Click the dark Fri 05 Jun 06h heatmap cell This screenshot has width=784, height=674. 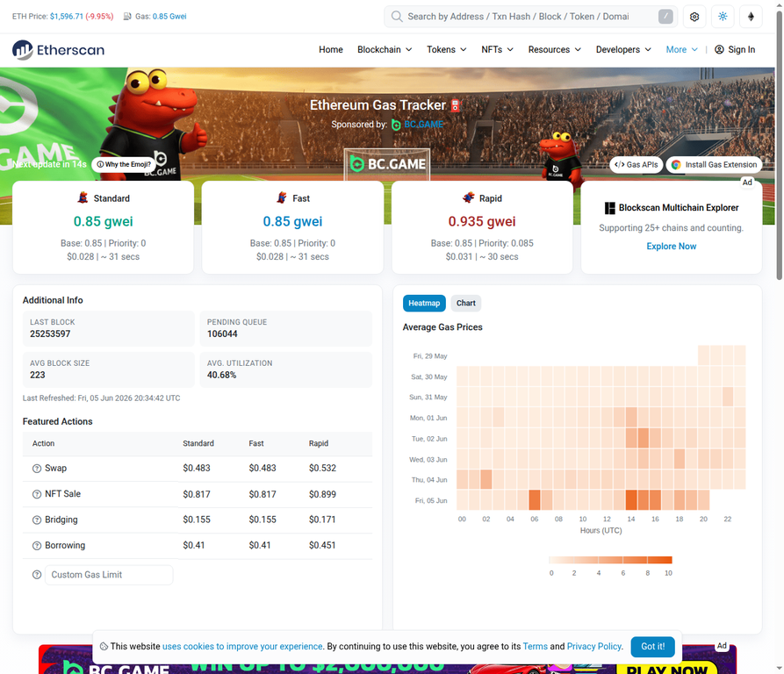[x=535, y=500]
